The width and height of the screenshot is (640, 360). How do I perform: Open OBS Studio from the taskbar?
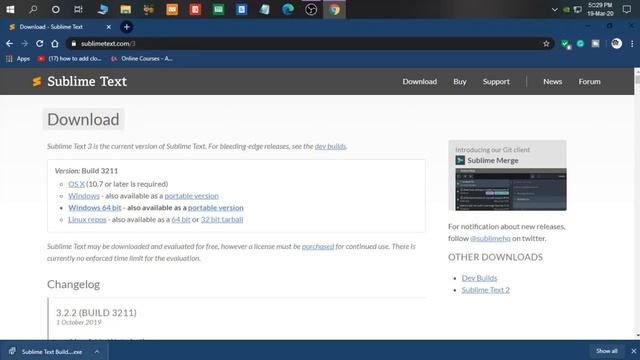pos(311,9)
